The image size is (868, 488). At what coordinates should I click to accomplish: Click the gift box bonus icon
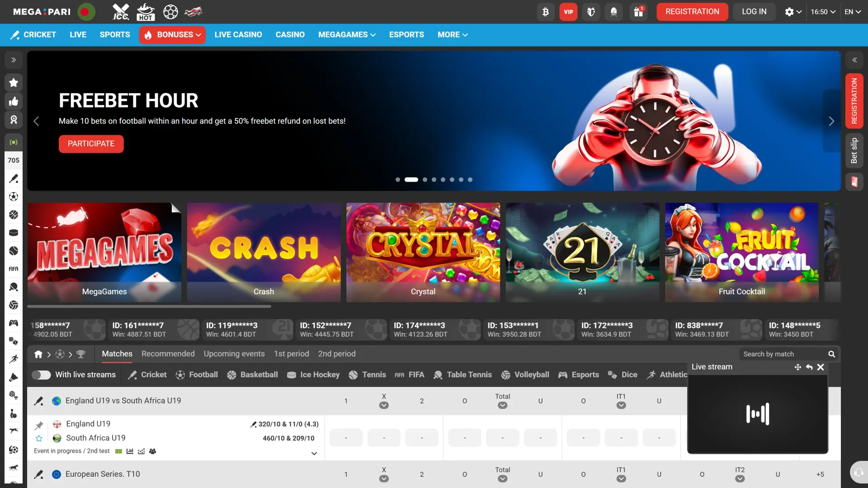(x=638, y=12)
